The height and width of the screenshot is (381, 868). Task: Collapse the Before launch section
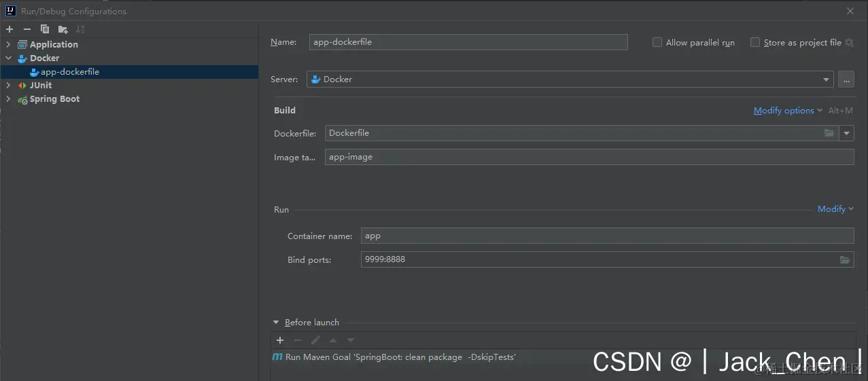(276, 323)
